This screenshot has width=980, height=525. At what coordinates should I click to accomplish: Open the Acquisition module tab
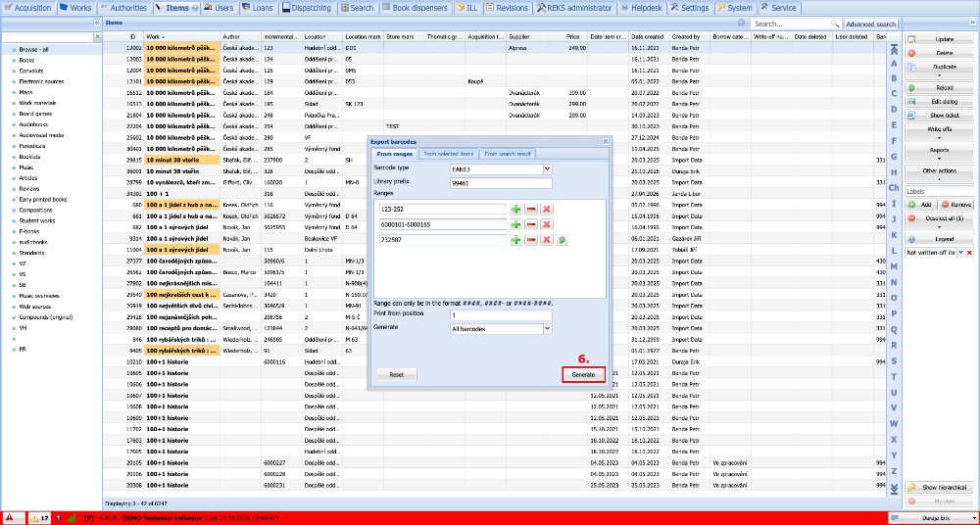click(28, 8)
